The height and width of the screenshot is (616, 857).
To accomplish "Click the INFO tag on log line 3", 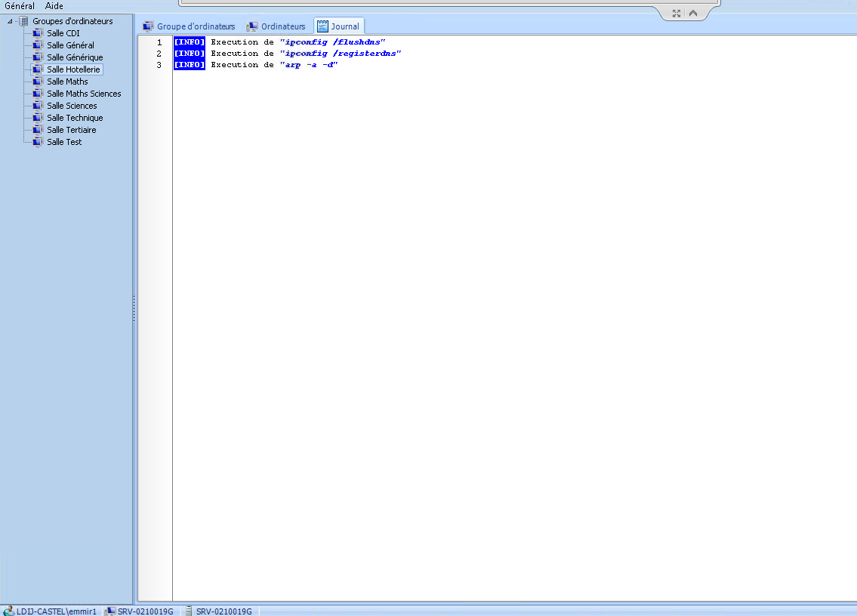I will pyautogui.click(x=189, y=65).
